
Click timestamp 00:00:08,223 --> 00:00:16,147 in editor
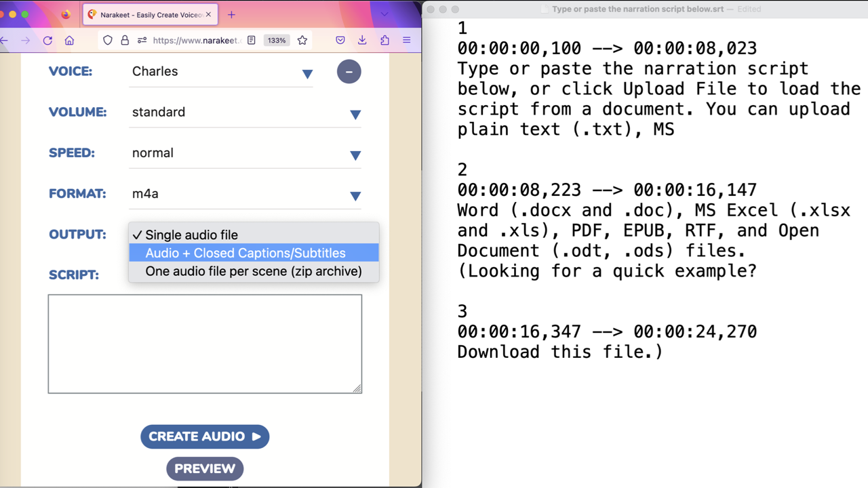coord(607,190)
